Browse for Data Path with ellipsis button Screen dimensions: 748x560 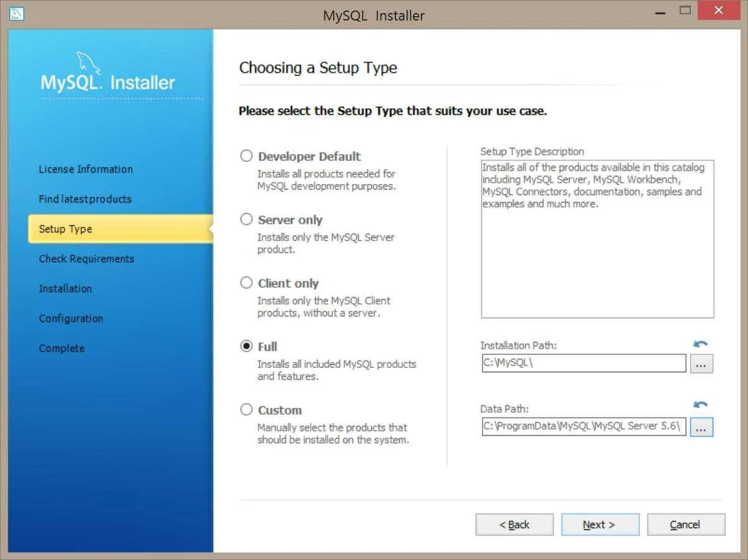[701, 427]
